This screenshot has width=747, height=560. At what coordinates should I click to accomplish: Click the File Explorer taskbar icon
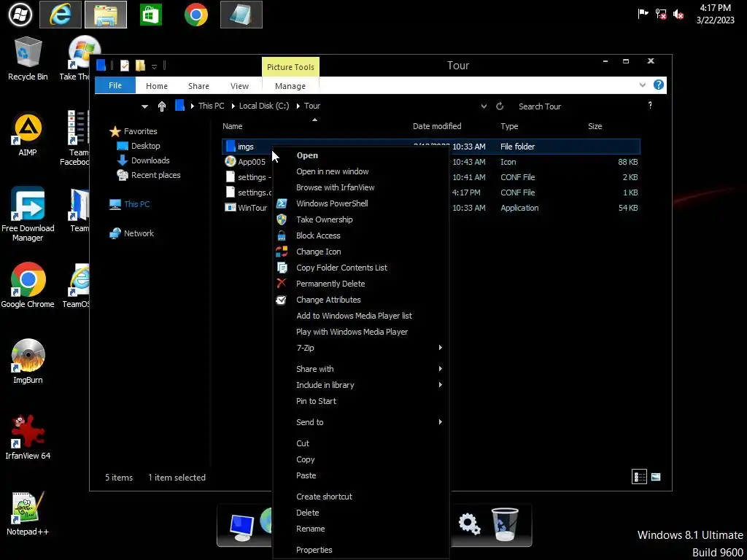[x=106, y=15]
